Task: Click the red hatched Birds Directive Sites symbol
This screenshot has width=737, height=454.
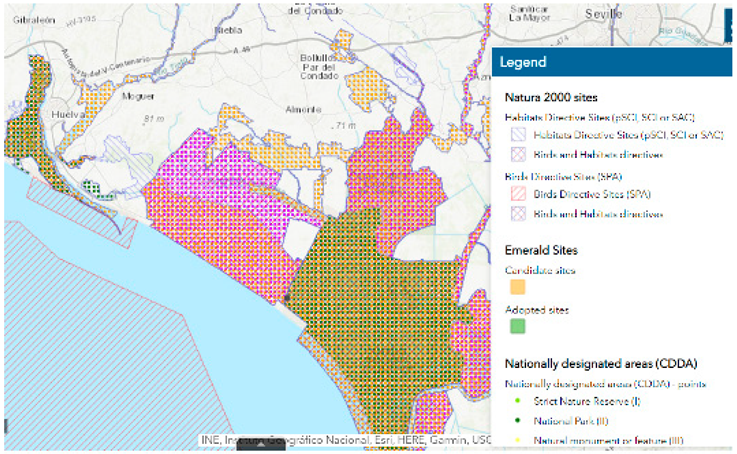Action: (518, 194)
